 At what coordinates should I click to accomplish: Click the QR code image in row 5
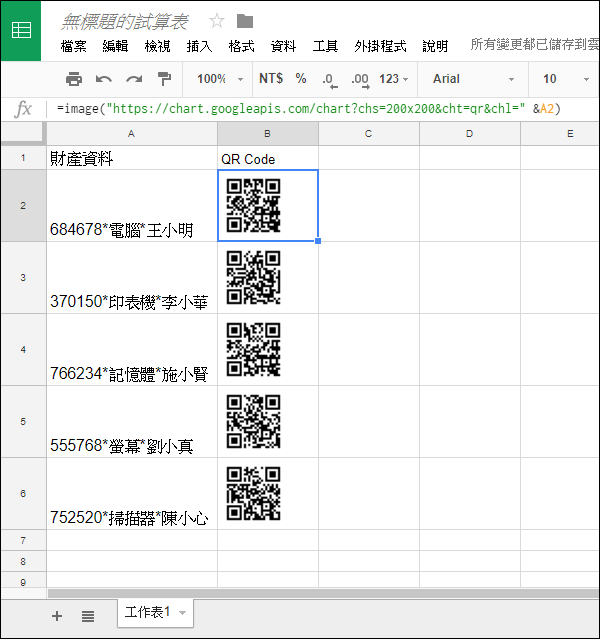[254, 422]
